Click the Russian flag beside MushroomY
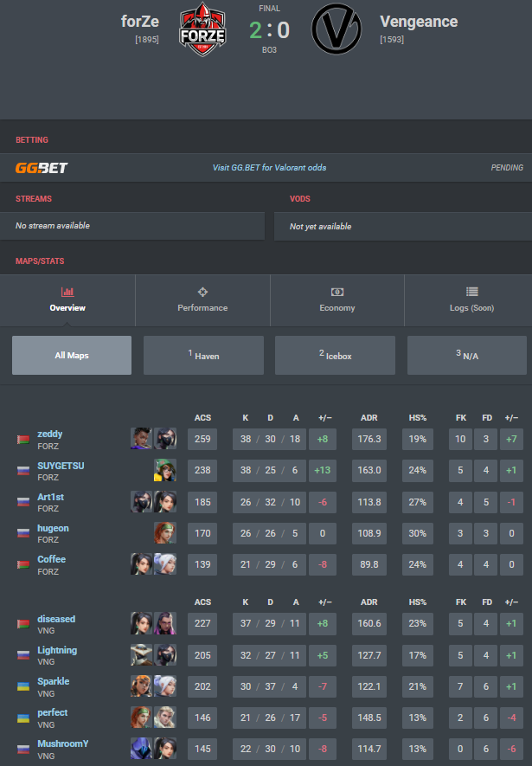Screen dimensions: 532x766 [23, 750]
